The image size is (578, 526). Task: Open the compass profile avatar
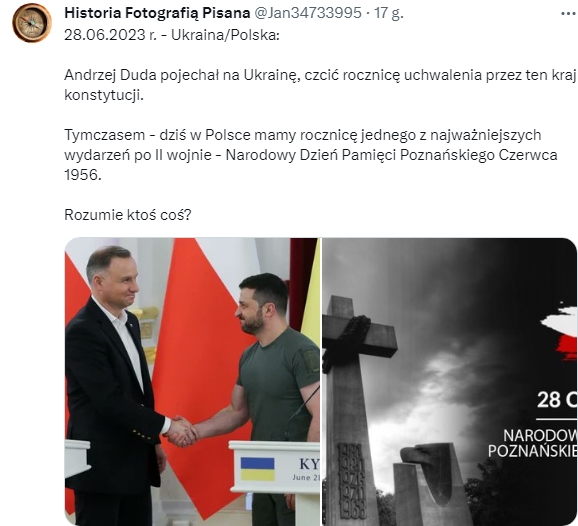[32, 22]
